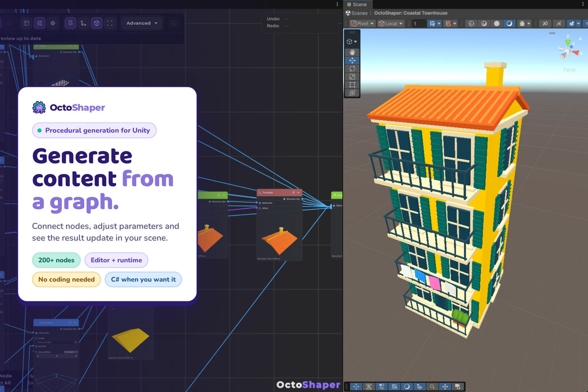Click the yellow roof shape node thumbnail

coord(130,340)
